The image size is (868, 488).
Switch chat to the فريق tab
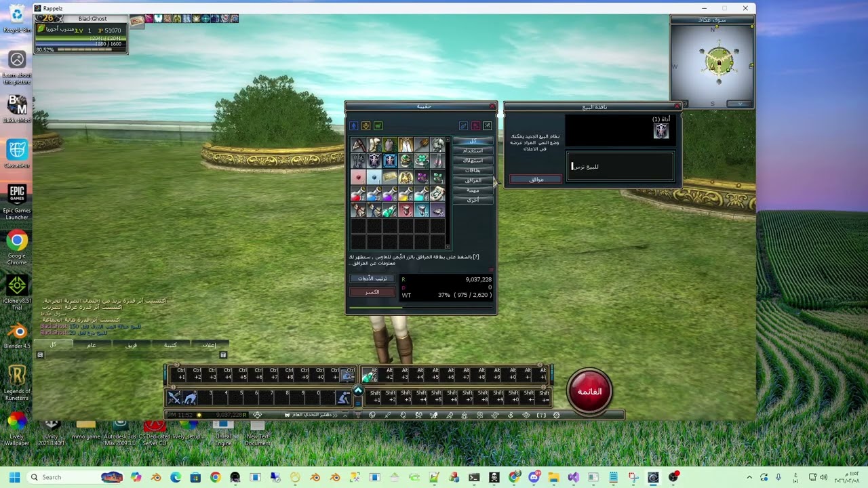click(131, 345)
